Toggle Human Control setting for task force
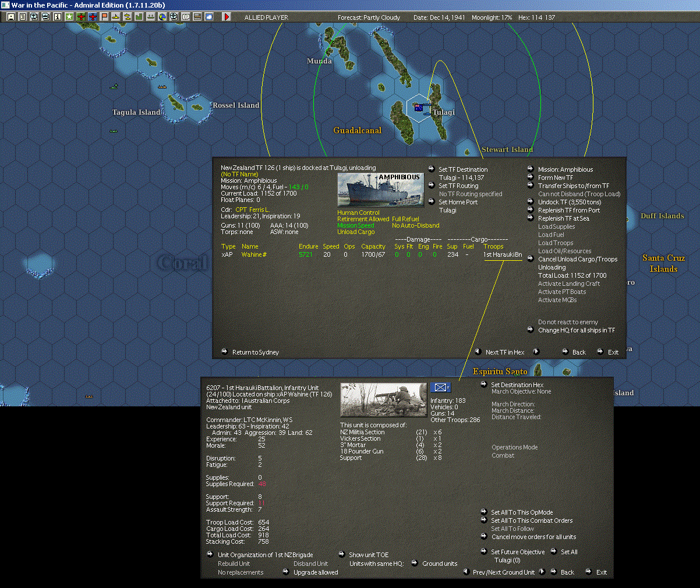Viewport: 700px width, 588px height. click(358, 212)
